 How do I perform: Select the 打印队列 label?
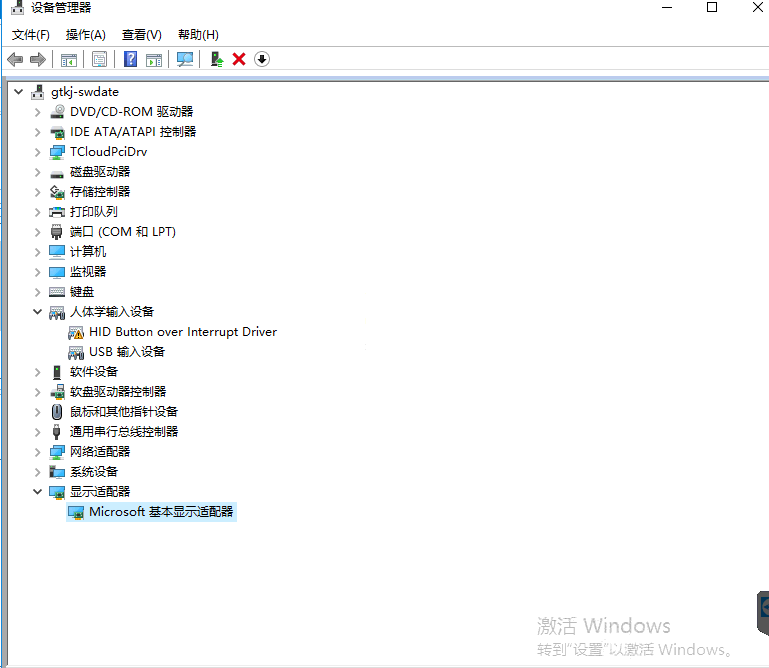[94, 212]
